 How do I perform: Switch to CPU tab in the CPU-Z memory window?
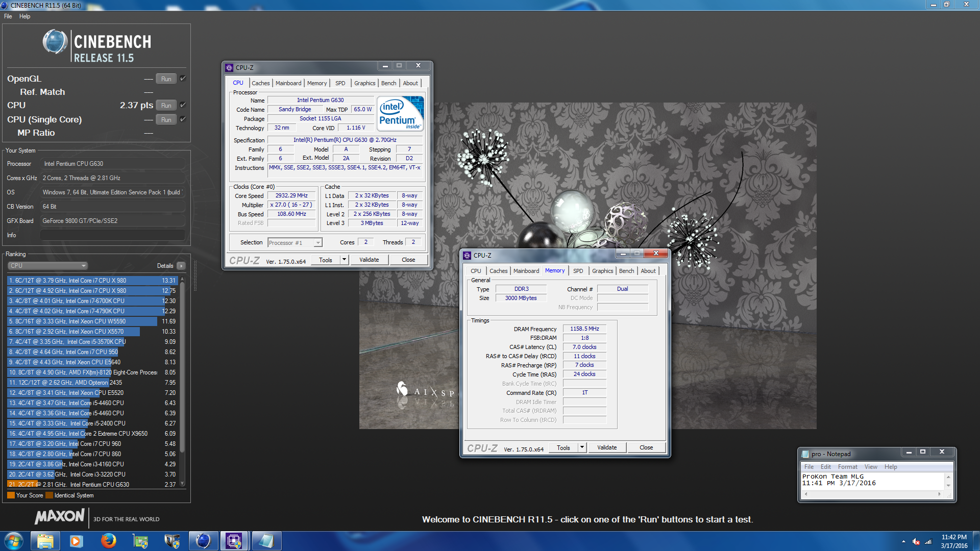point(476,271)
